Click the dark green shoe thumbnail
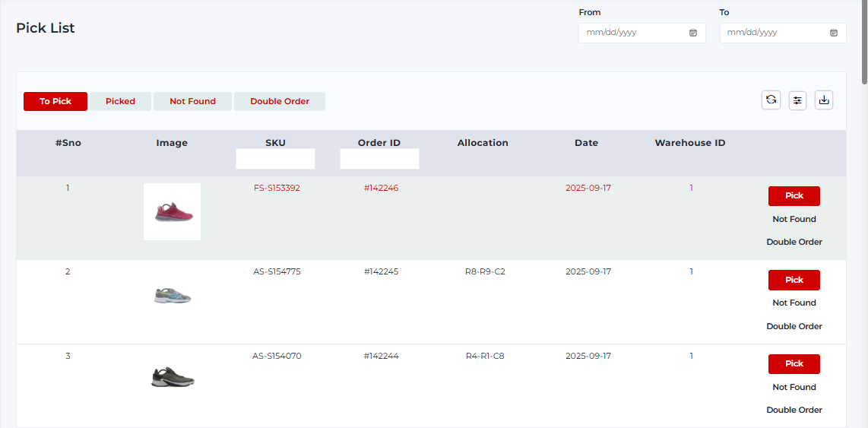The height and width of the screenshot is (428, 868). (173, 377)
